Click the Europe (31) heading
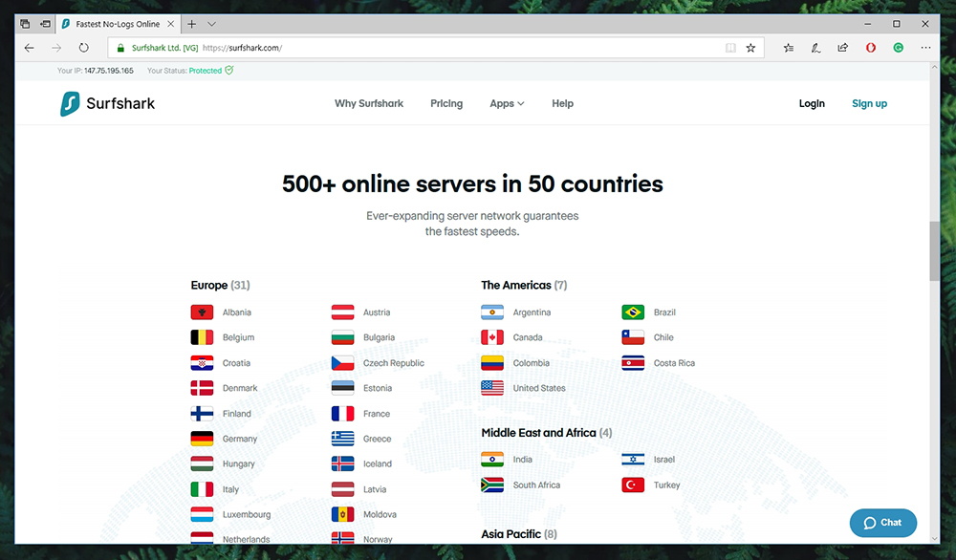 pos(220,285)
